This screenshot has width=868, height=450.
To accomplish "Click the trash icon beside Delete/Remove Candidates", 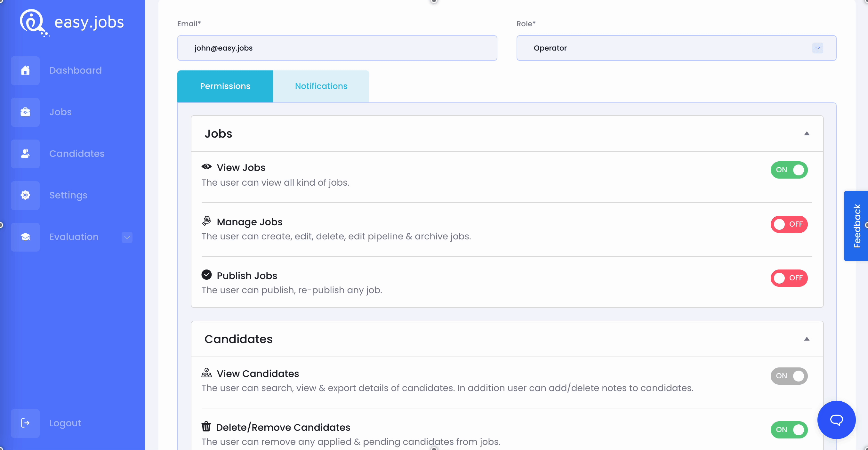I will tap(206, 426).
